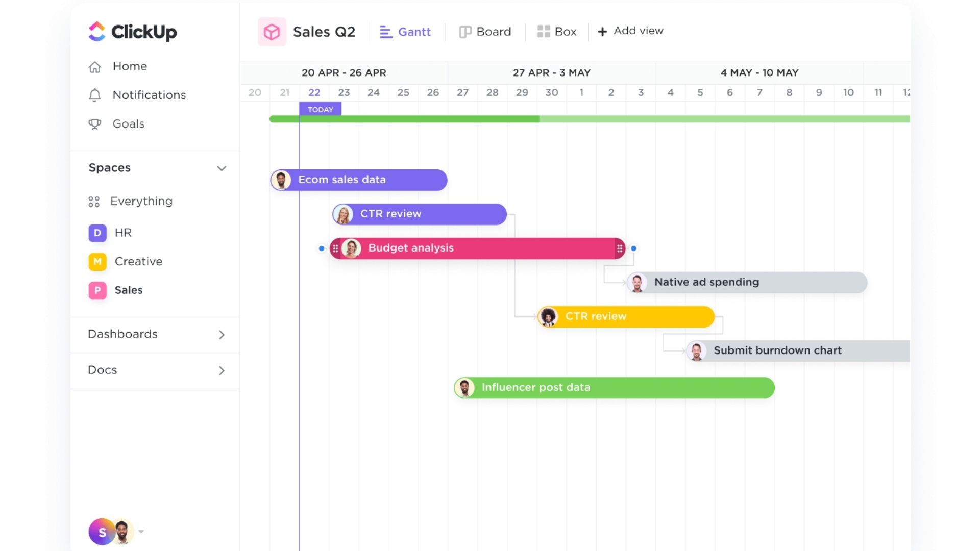The width and height of the screenshot is (980, 551).
Task: Select the Native ad spending task
Action: point(747,283)
